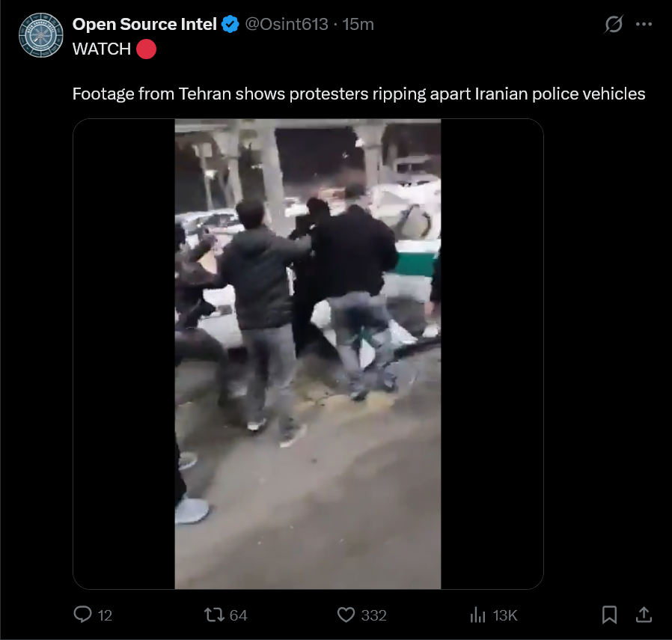
Task: Click the red circle emoji after WATCH
Action: coord(146,49)
